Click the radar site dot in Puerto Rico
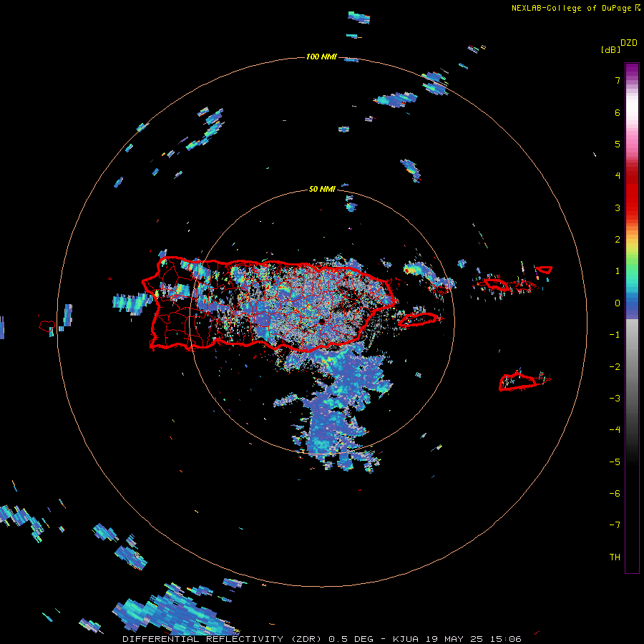The width and height of the screenshot is (644, 644). [x=321, y=321]
